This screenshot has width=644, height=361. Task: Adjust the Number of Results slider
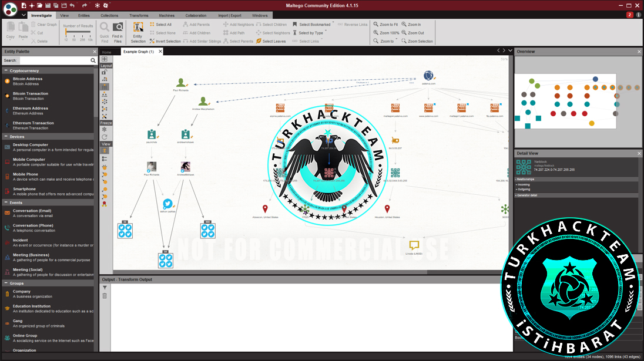click(78, 32)
